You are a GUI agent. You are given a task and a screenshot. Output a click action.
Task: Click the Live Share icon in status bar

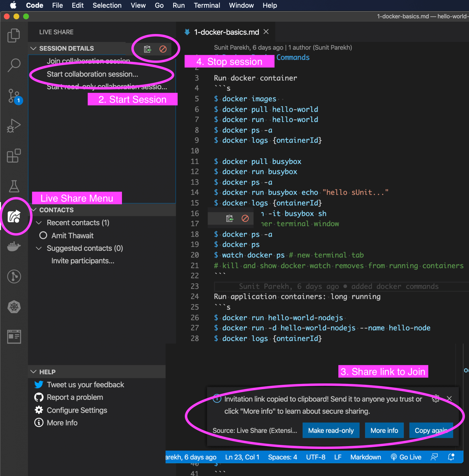434,457
